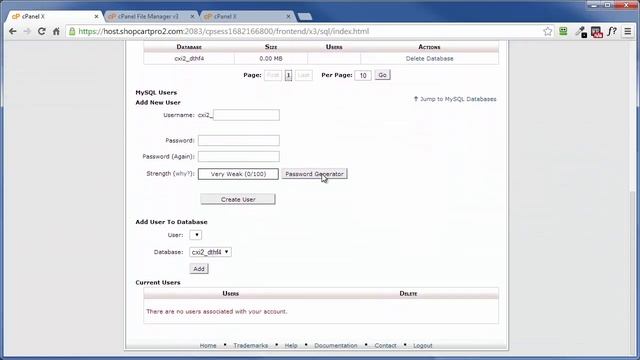Image resolution: width=640 pixels, height=360 pixels.
Task: Close the third cPanel X tab
Action: pyautogui.click(x=288, y=16)
